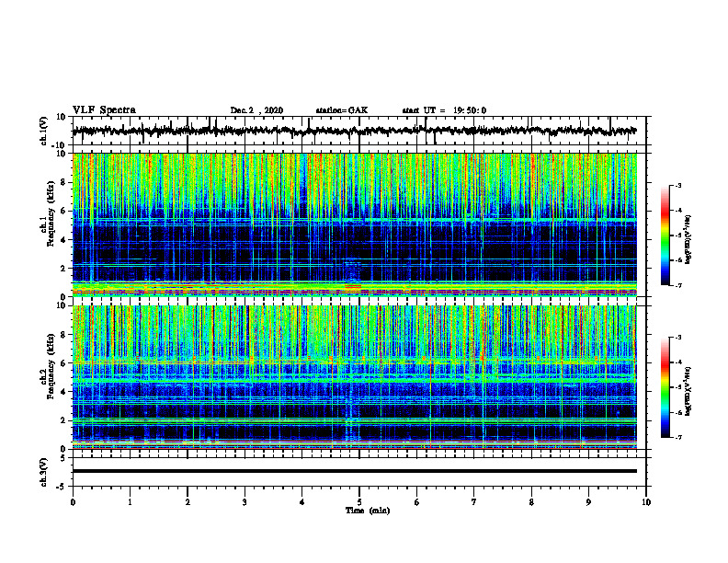
Task: Click the '-5' label on ch.2 colorbar
Action: 678,387
